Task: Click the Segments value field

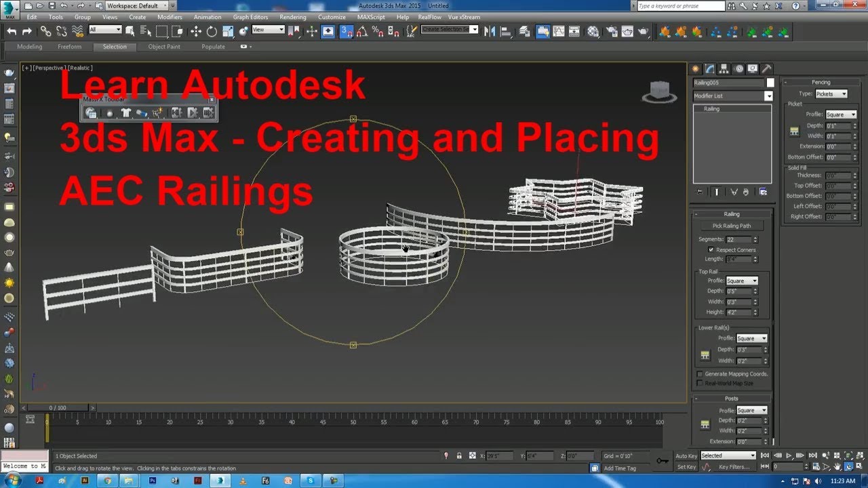Action: click(738, 239)
